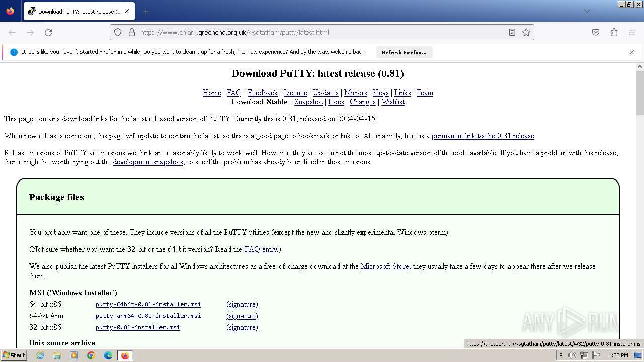Click the URL address field
Viewport: 644px width, 362px height.
[x=322, y=32]
